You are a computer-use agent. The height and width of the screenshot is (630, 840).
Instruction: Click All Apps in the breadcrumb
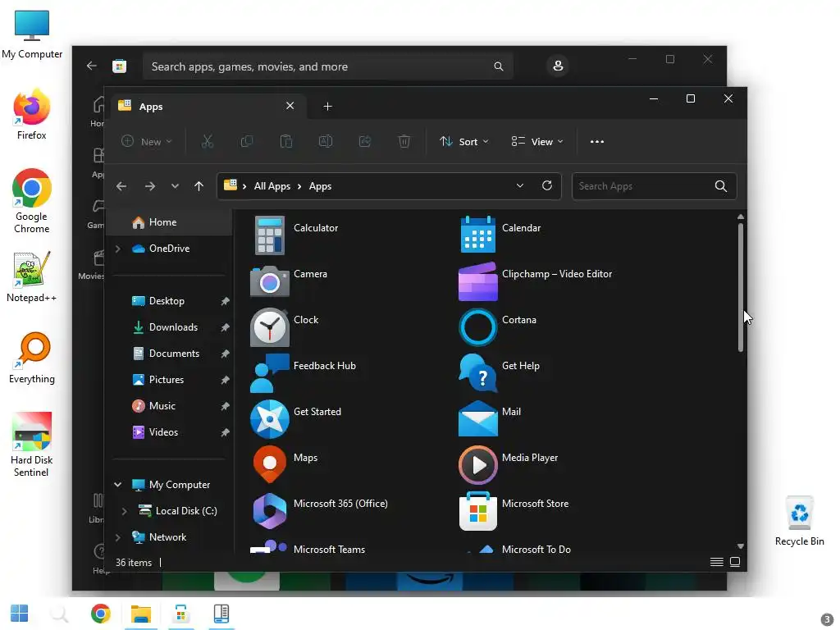(x=272, y=186)
